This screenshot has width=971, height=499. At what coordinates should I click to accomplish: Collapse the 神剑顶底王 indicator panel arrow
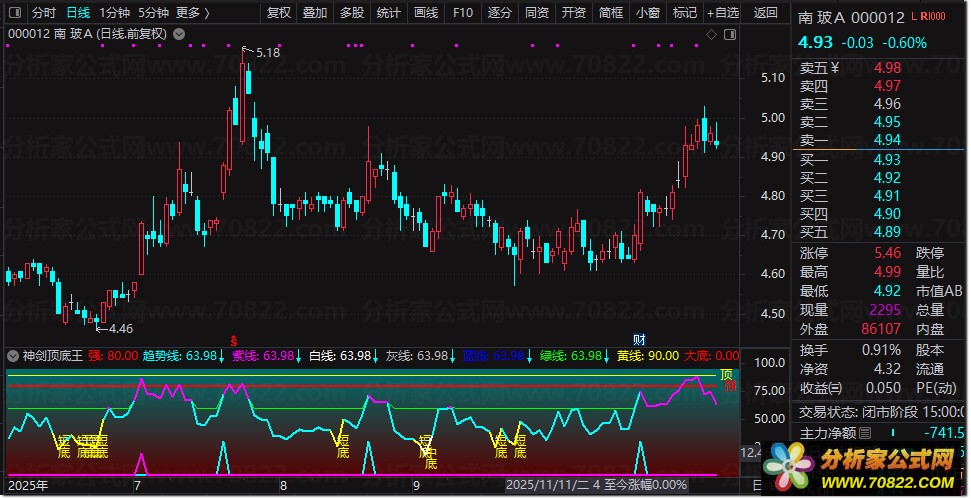pyautogui.click(x=12, y=355)
